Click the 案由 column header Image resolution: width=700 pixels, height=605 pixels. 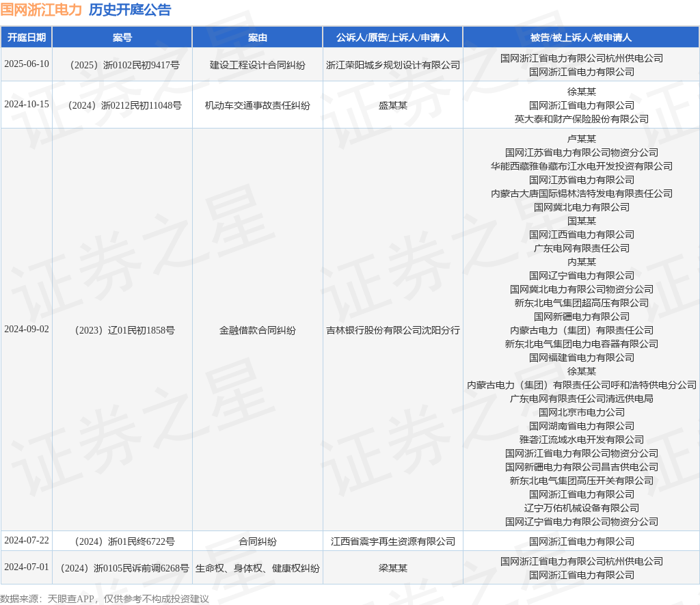tap(258, 38)
